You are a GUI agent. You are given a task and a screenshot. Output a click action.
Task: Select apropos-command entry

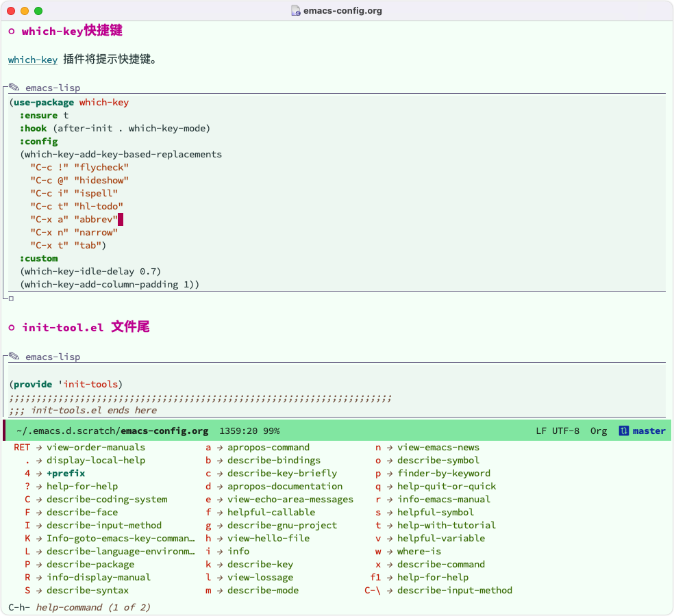pyautogui.click(x=269, y=447)
